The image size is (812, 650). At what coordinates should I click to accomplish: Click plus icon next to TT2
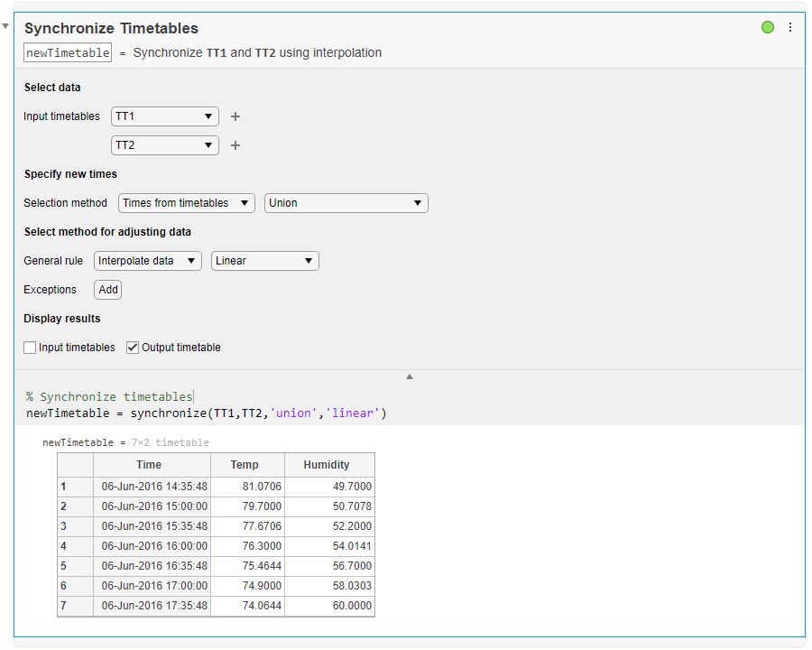[235, 145]
